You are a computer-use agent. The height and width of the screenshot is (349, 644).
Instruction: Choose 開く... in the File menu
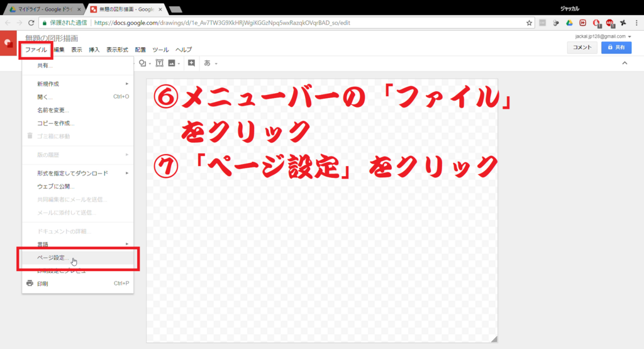click(x=77, y=97)
